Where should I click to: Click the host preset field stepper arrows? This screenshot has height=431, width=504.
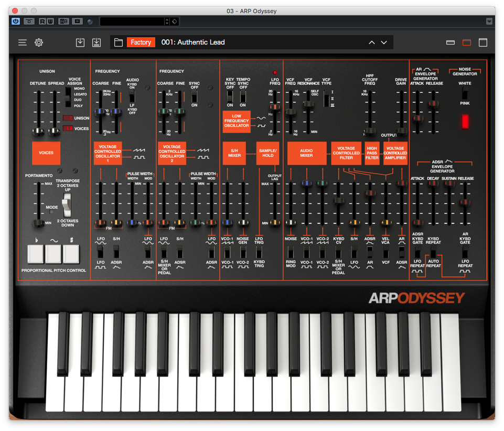pyautogui.click(x=167, y=21)
